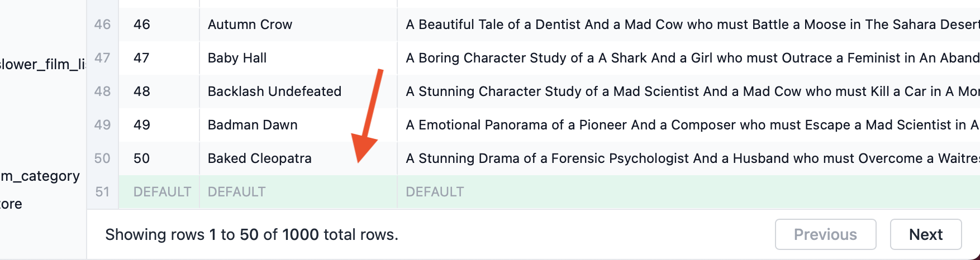Edit DEFAULT title cell in new row
Screen dimensions: 980x260
(298, 192)
